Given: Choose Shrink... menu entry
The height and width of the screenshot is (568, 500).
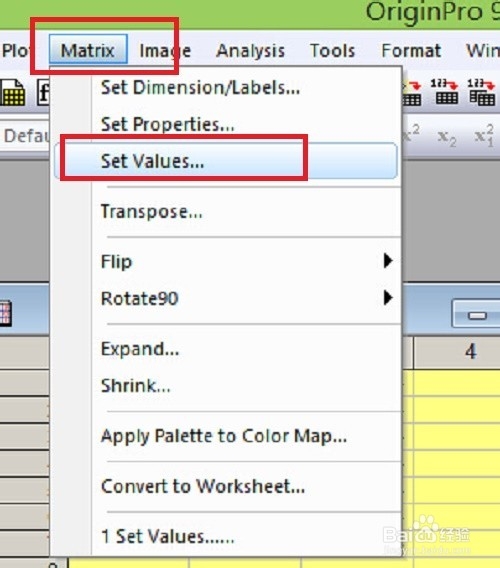Looking at the screenshot, I should [x=226, y=385].
